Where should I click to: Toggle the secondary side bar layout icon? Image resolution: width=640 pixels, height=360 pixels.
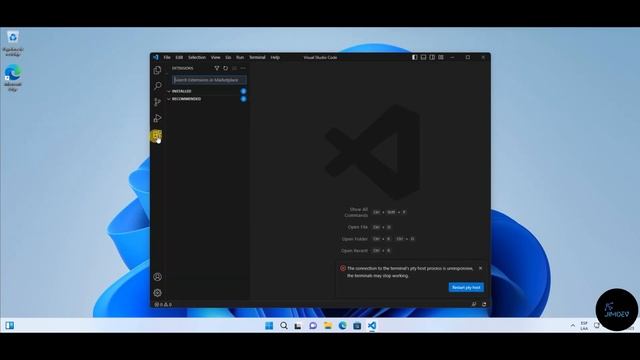point(432,58)
